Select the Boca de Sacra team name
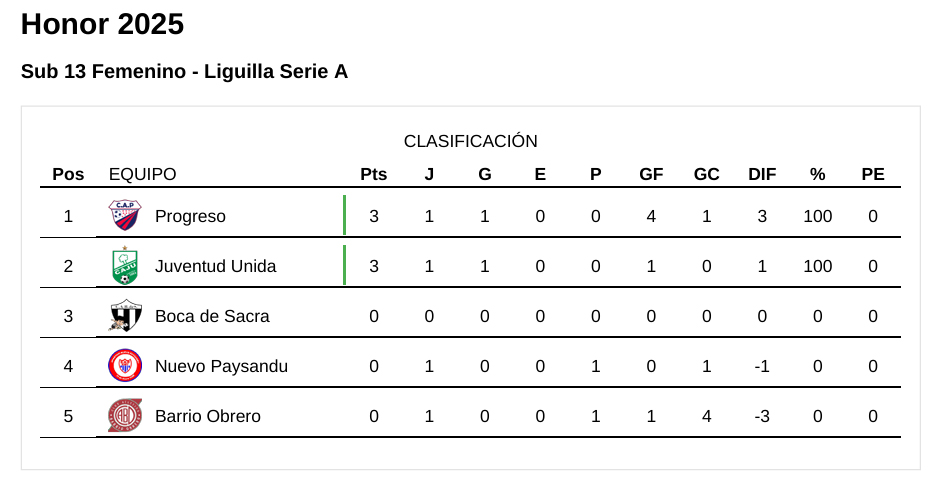Image resolution: width=947 pixels, height=492 pixels. (212, 316)
